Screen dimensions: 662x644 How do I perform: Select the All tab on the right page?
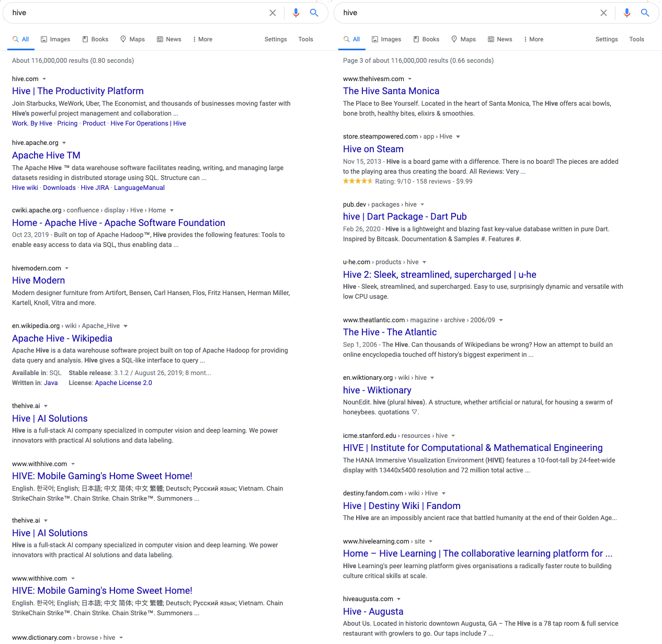[351, 39]
